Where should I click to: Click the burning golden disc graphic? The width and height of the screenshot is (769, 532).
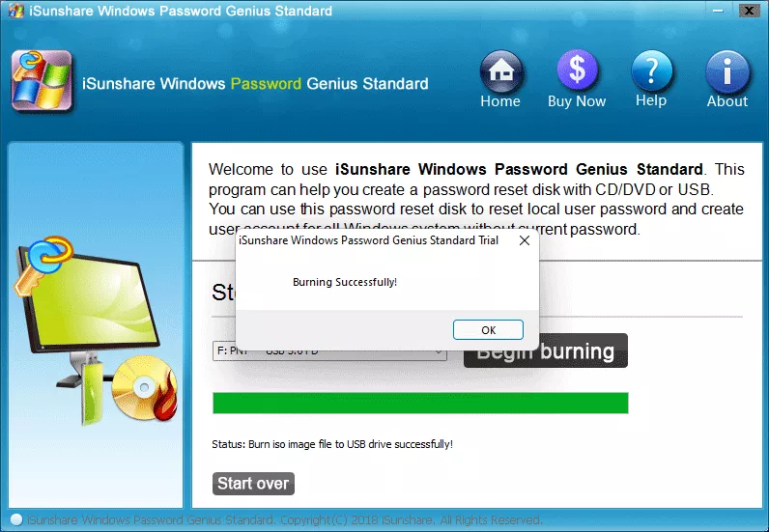coord(144,388)
